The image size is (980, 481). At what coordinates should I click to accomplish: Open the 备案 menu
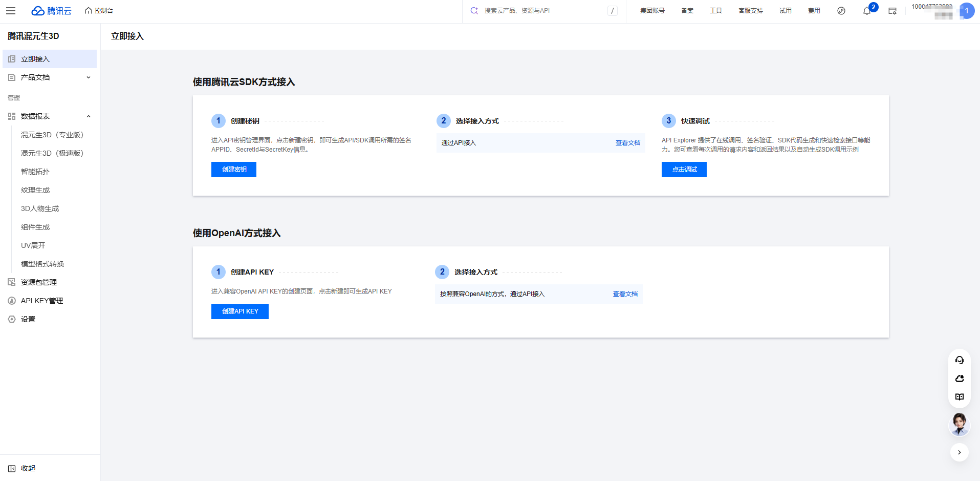coord(687,11)
